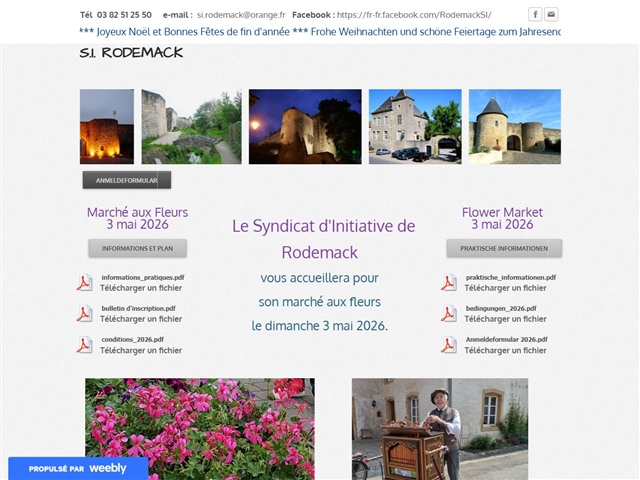Click the INFORMATIONS ET PLAN button
This screenshot has width=640, height=480.
tap(138, 248)
